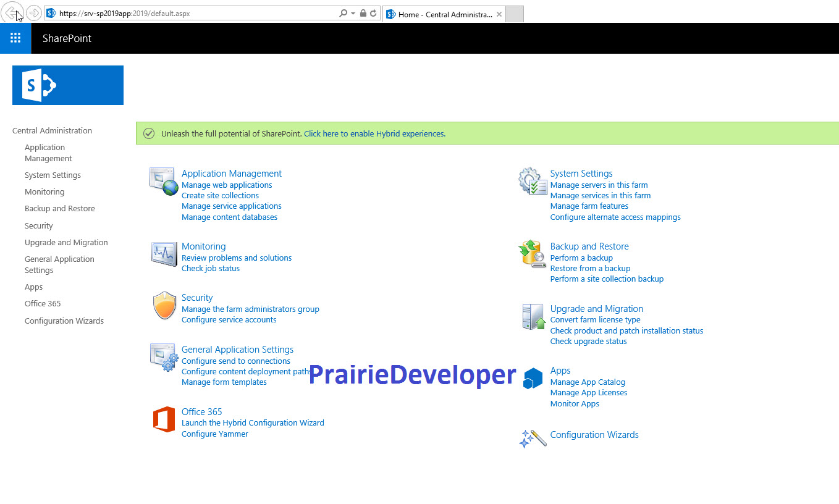Open Monitoring in left navigation
This screenshot has width=839, height=504.
click(x=44, y=192)
